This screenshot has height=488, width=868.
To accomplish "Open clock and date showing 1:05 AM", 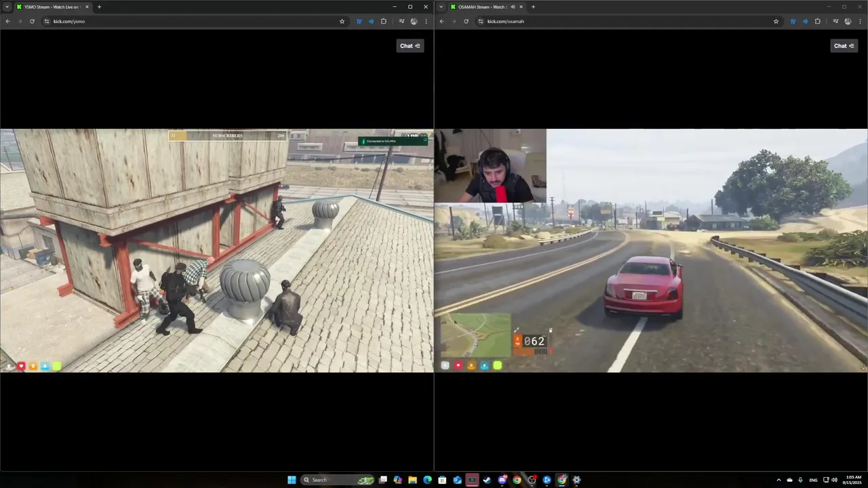I will [x=852, y=480].
